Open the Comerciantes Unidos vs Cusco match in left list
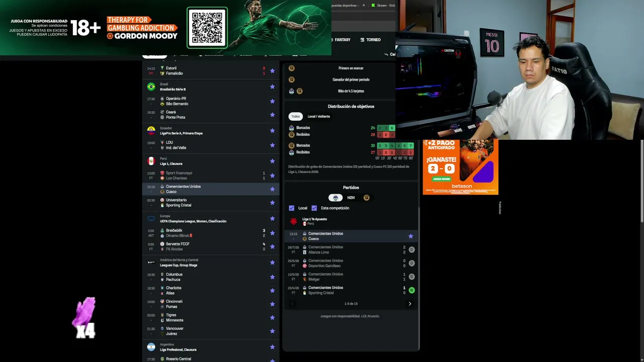The width and height of the screenshot is (644, 362). click(211, 189)
